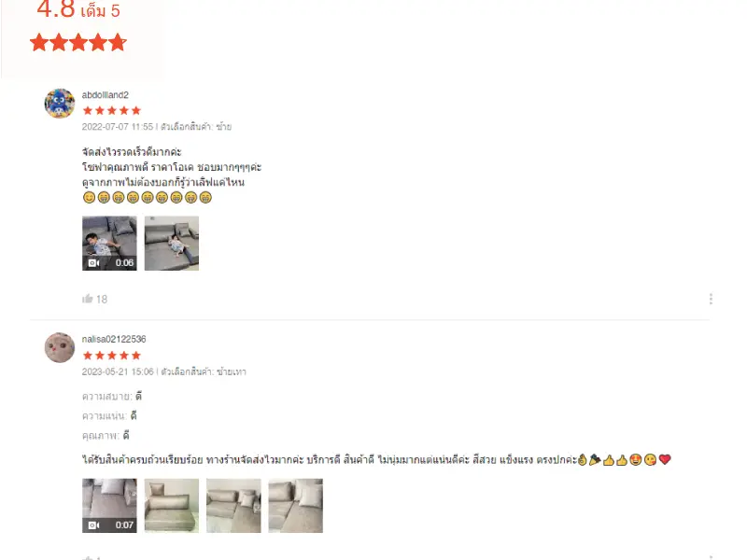The image size is (747, 560).
Task: Click abdollland2's five-star rating row
Action: (x=112, y=110)
